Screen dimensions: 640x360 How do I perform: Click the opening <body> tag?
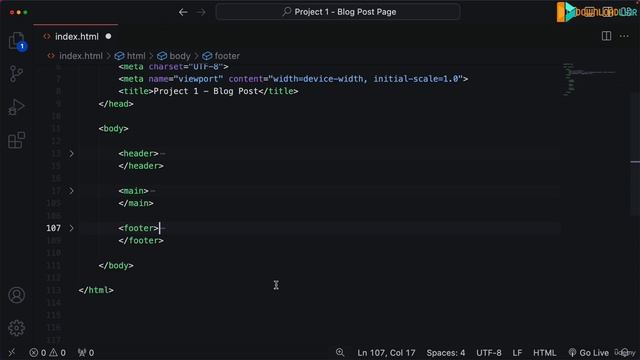(113, 129)
